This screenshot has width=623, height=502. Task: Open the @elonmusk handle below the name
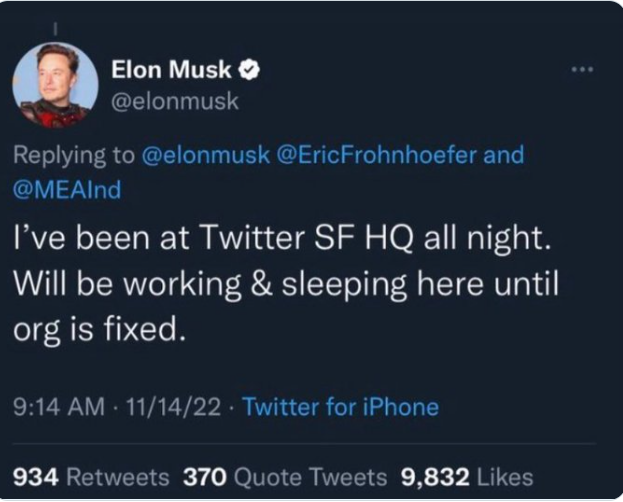point(173,100)
